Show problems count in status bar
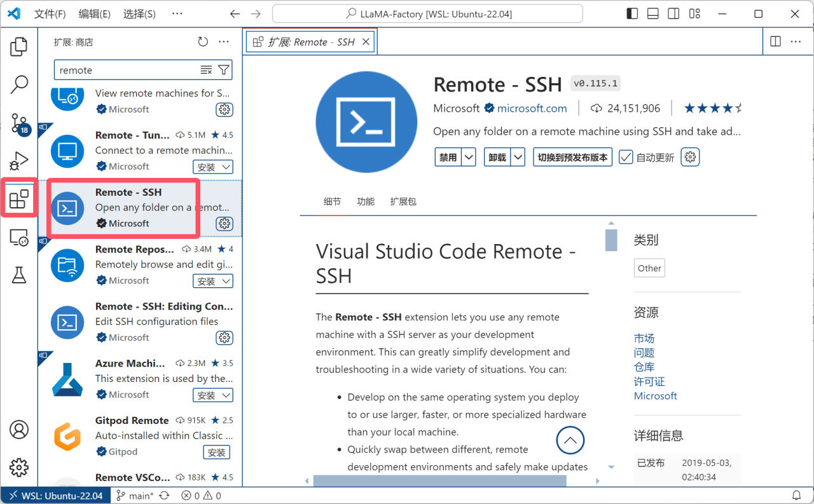 [201, 496]
